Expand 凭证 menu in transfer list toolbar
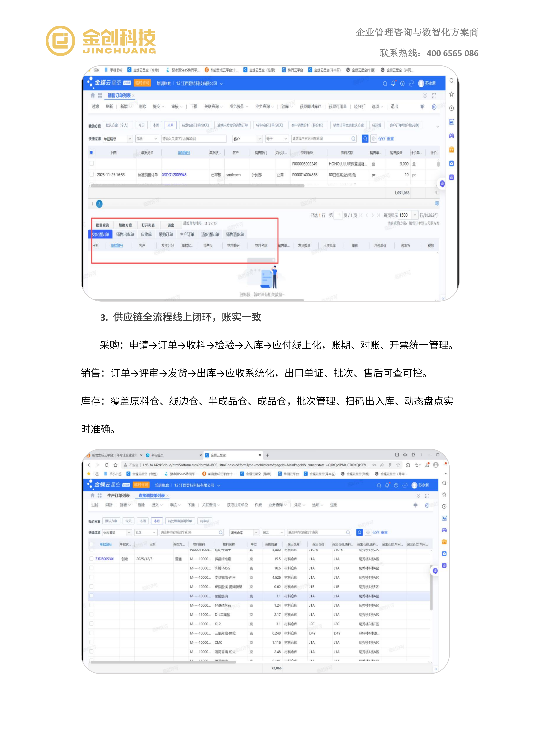The height and width of the screenshot is (756, 534). pyautogui.click(x=299, y=505)
